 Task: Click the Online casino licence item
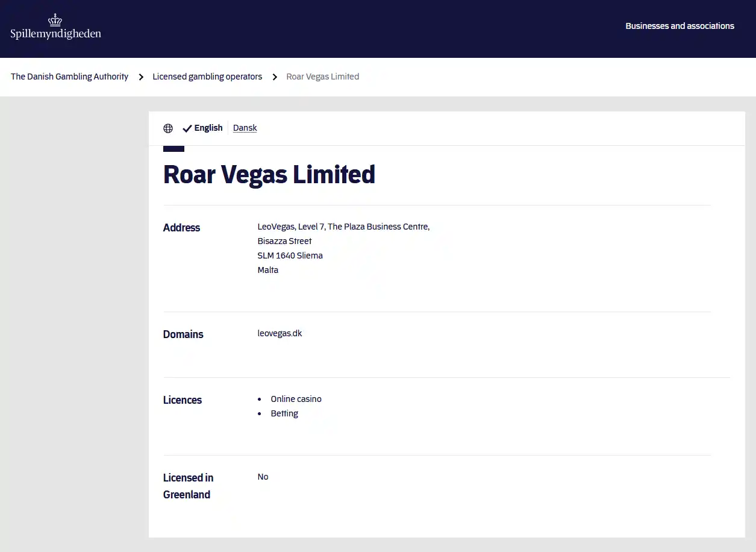coord(296,399)
